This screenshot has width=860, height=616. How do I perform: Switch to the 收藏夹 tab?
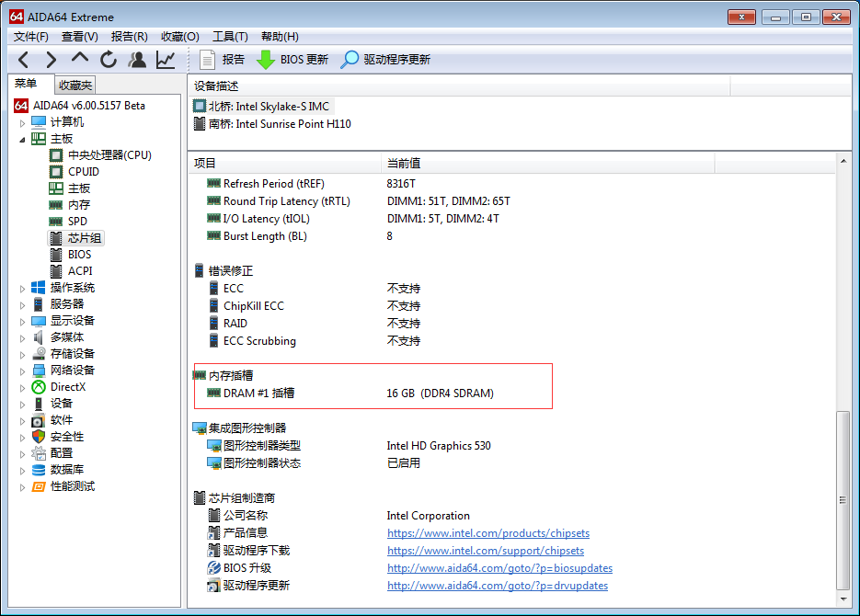(75, 85)
